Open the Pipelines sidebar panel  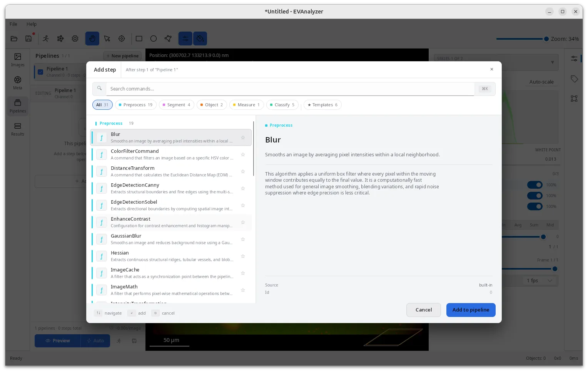[18, 106]
